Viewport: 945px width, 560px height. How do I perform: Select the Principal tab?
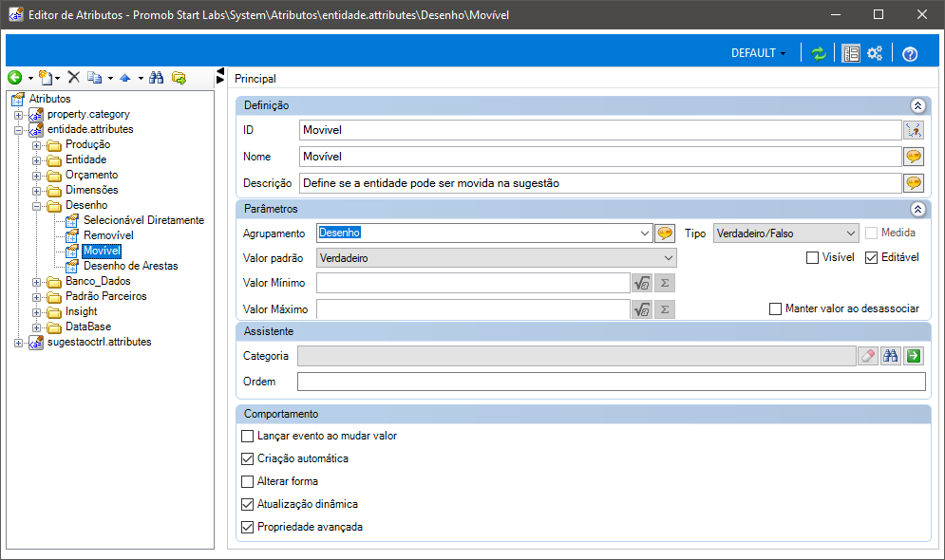[x=255, y=79]
